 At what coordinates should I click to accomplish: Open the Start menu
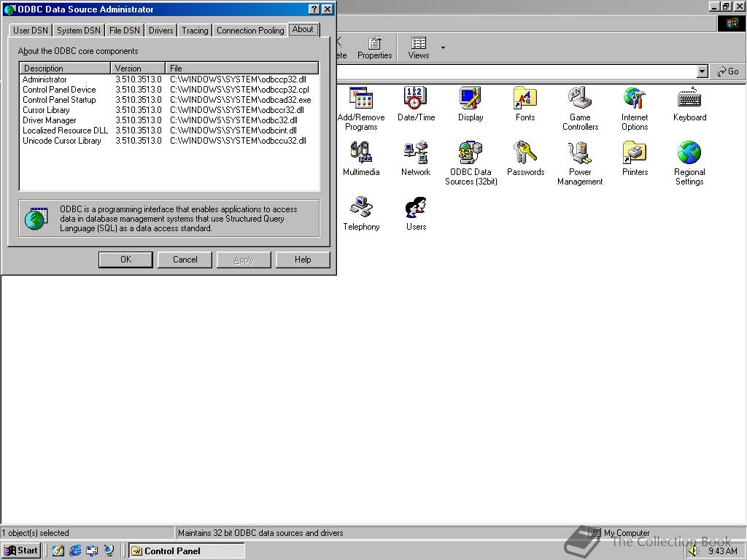(x=20, y=551)
